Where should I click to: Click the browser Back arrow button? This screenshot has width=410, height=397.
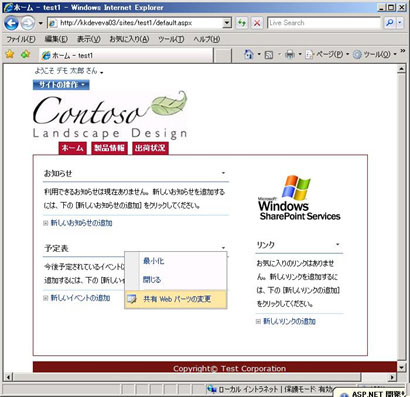coord(12,23)
